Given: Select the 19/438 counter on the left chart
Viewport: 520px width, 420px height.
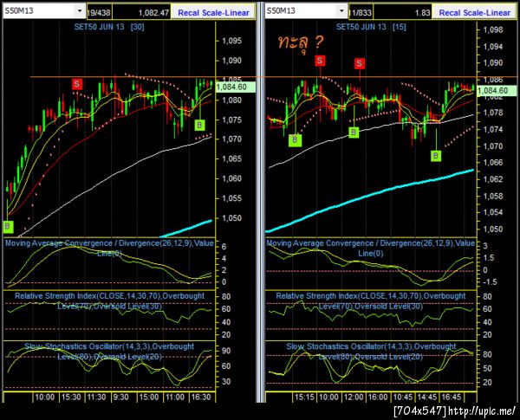Looking at the screenshot, I should (99, 13).
